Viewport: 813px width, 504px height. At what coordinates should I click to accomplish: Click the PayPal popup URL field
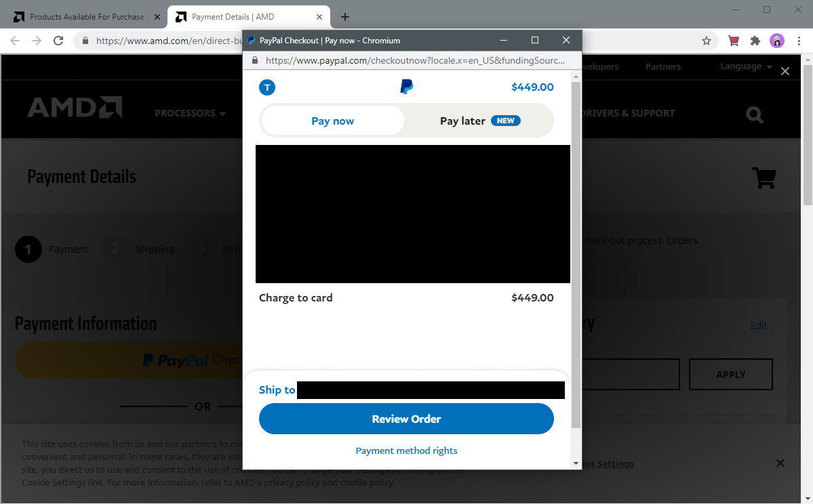(415, 60)
